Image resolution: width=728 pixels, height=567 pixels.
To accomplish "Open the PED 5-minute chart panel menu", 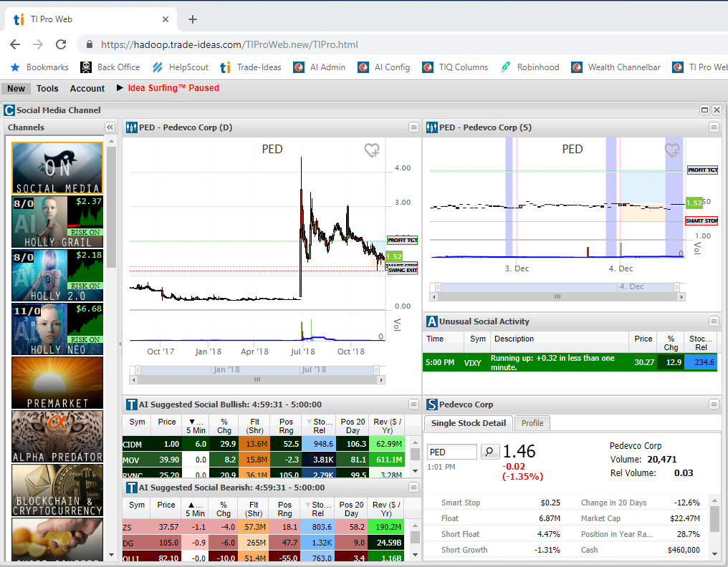I will click(714, 127).
